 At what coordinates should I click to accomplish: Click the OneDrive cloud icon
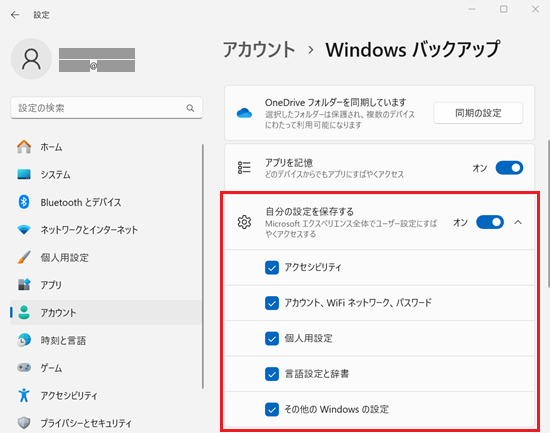(244, 113)
